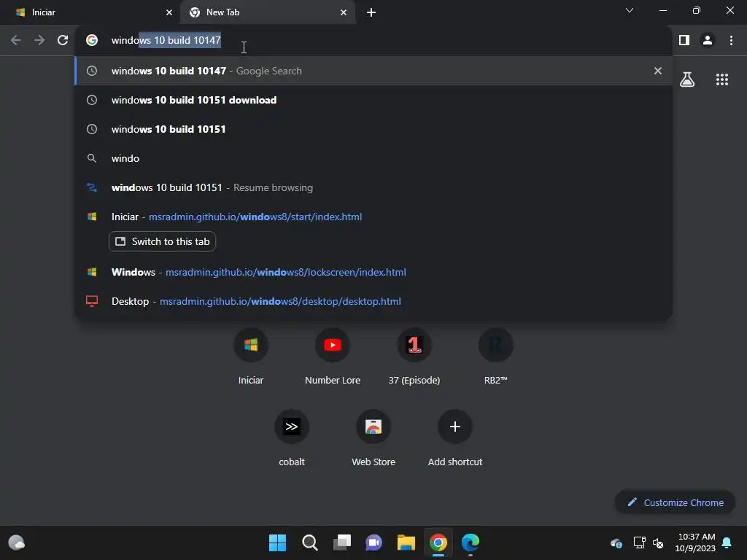Open the Google apps grid
Viewport: 747px width, 560px height.
[x=721, y=79]
